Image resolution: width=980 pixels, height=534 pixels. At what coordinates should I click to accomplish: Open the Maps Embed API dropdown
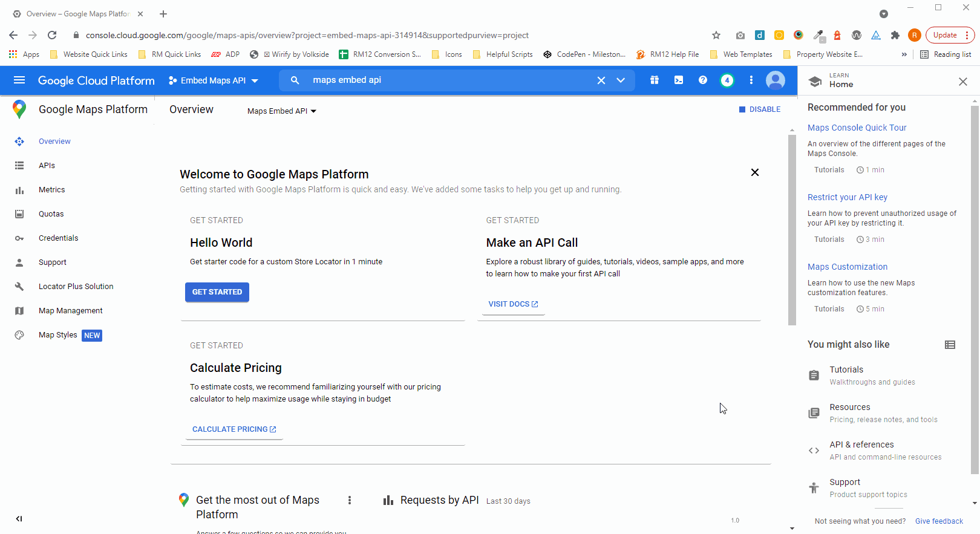(282, 111)
